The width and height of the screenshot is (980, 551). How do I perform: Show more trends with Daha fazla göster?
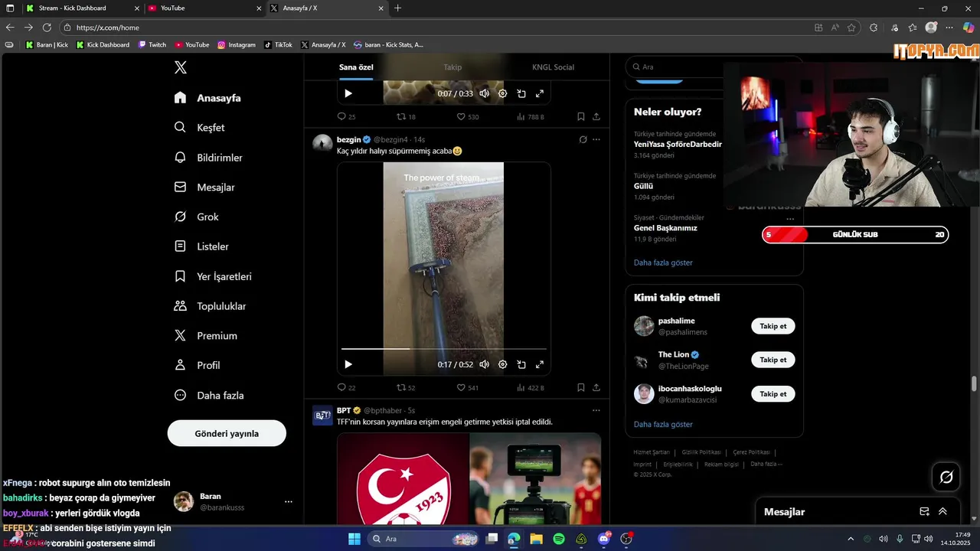663,262
